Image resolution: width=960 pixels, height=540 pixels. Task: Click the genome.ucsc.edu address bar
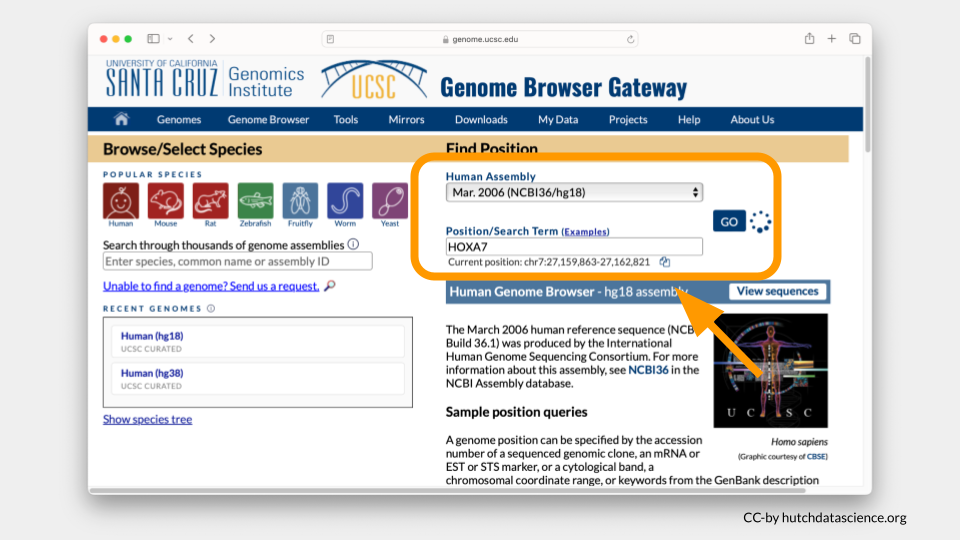coord(480,39)
